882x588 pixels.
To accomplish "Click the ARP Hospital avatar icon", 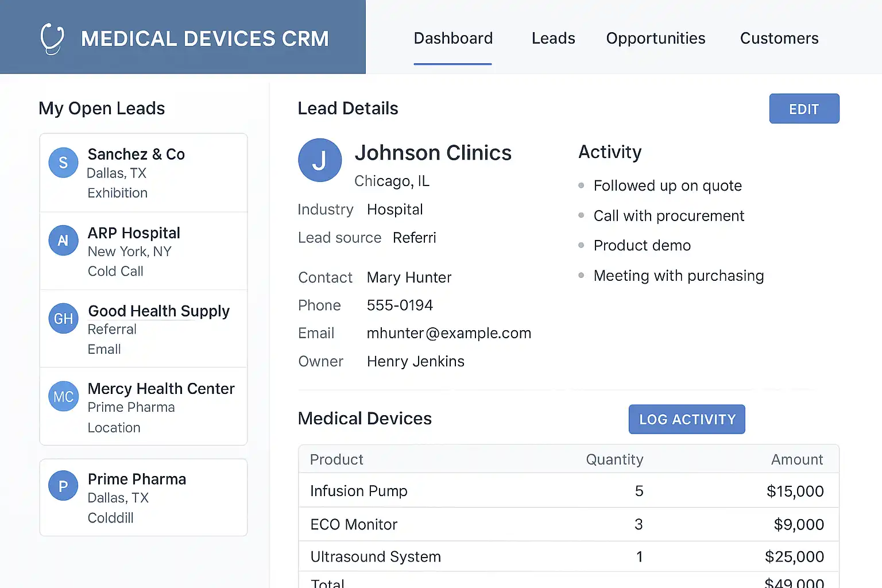I will [x=63, y=241].
